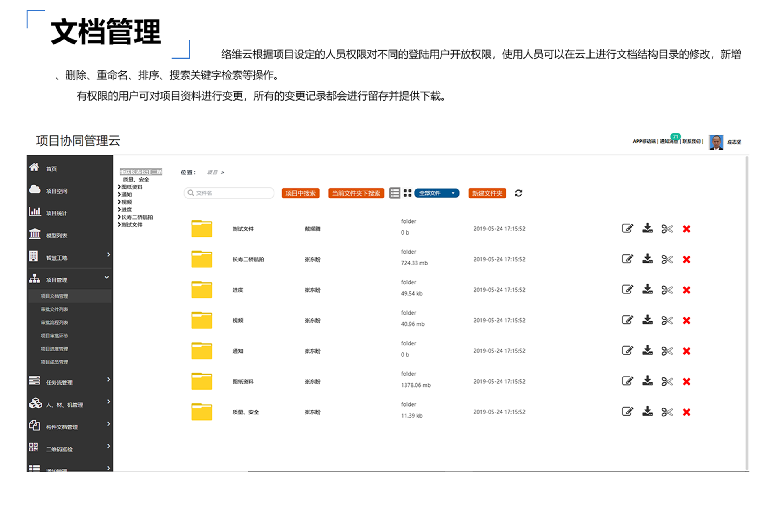The width and height of the screenshot is (776, 532).
Task: Select the 重庆长寿长江二桥 root tree node
Action: pos(141,172)
